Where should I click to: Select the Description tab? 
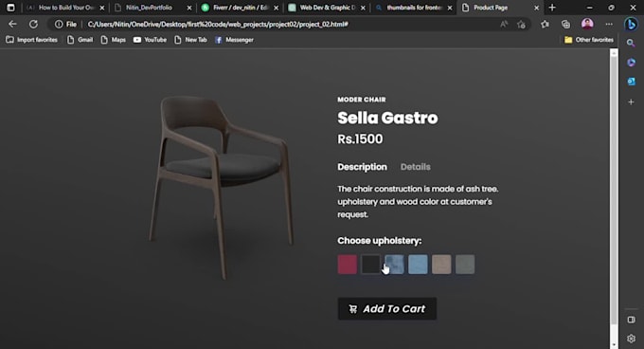tap(362, 167)
